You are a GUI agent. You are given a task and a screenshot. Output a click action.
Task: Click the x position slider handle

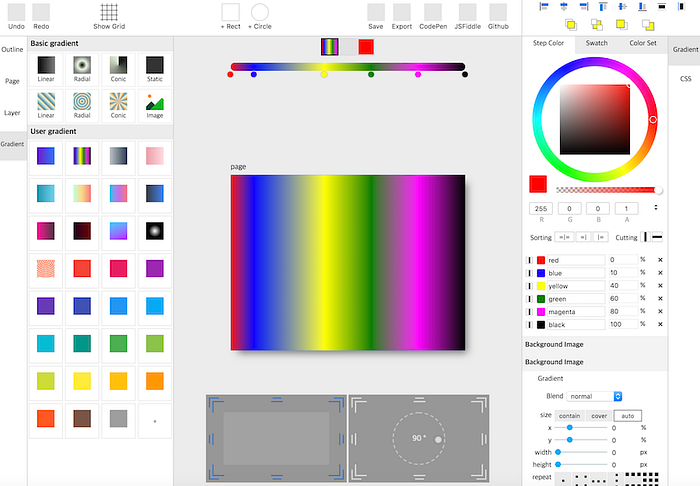(x=570, y=428)
